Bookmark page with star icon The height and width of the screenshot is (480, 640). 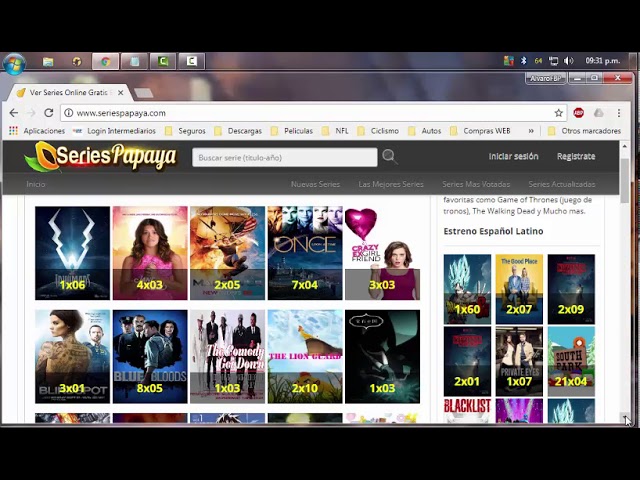pos(558,113)
